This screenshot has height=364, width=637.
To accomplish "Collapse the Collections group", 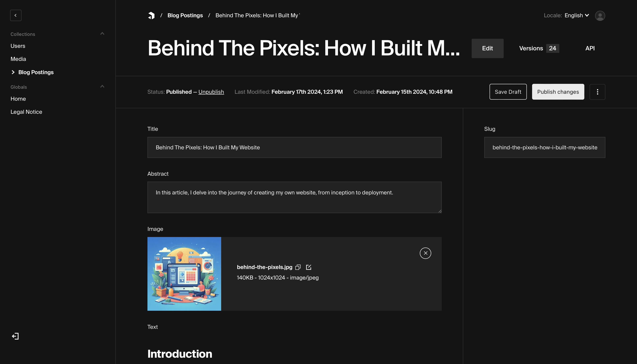I will coord(102,33).
